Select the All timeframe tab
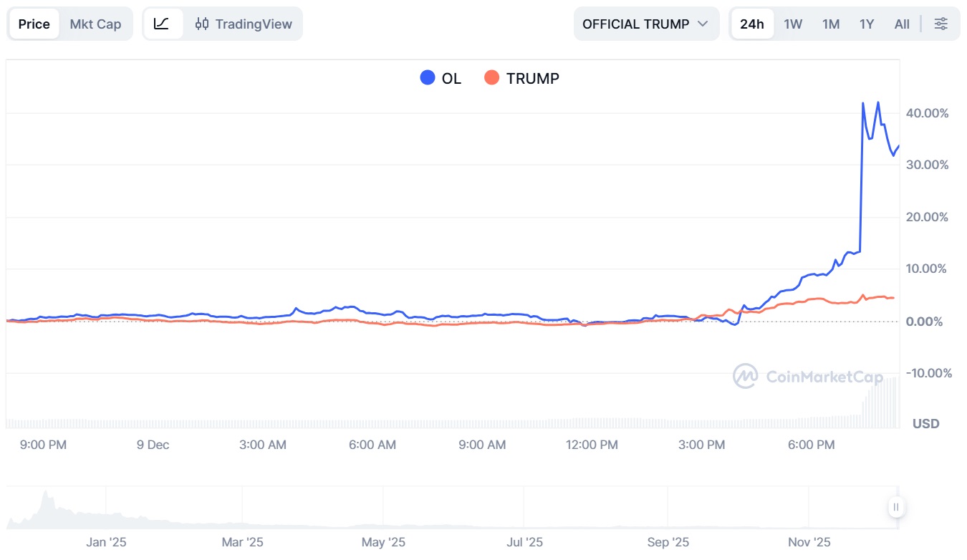This screenshot has width=967, height=560. [901, 24]
